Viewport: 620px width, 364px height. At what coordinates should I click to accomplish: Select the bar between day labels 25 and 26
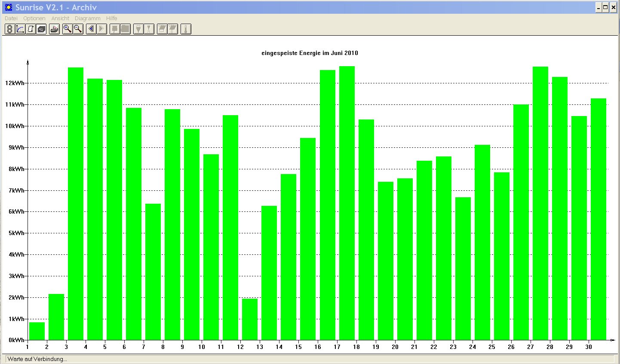(x=502, y=256)
